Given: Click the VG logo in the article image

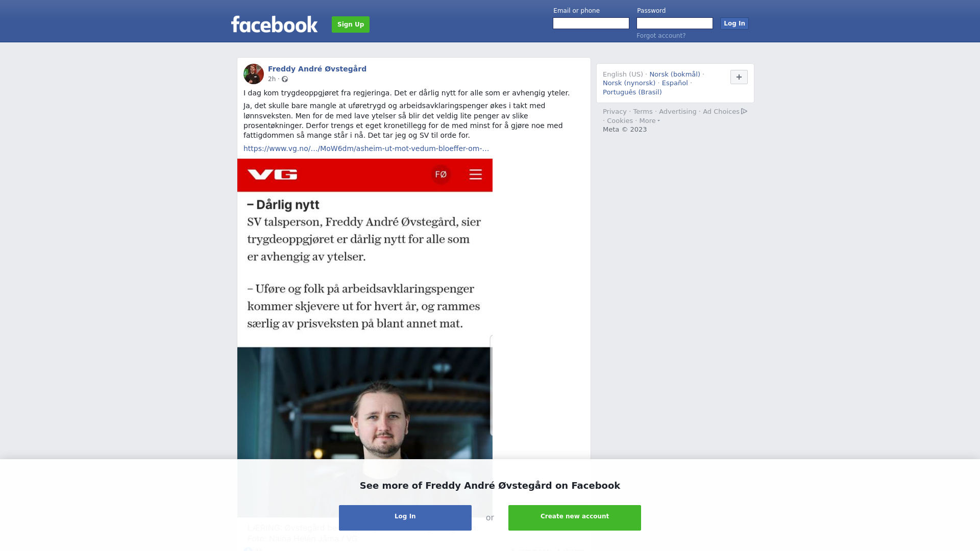Looking at the screenshot, I should click(272, 174).
